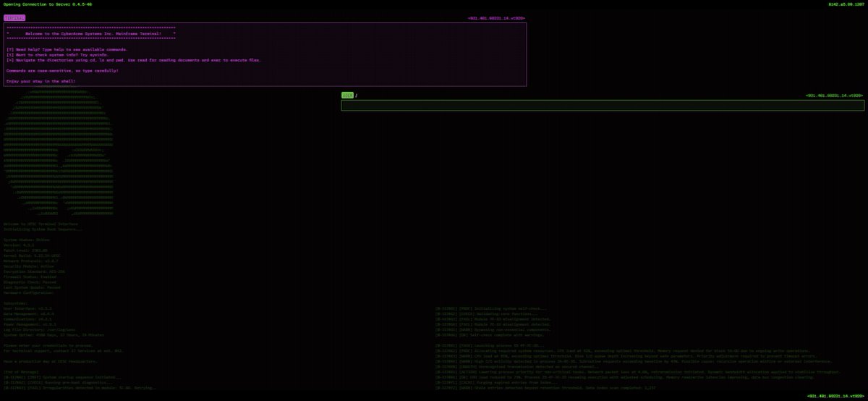This screenshot has height=401, width=868.
Task: Click the '[>] Navigate the directories' hint line
Action: click(134, 60)
